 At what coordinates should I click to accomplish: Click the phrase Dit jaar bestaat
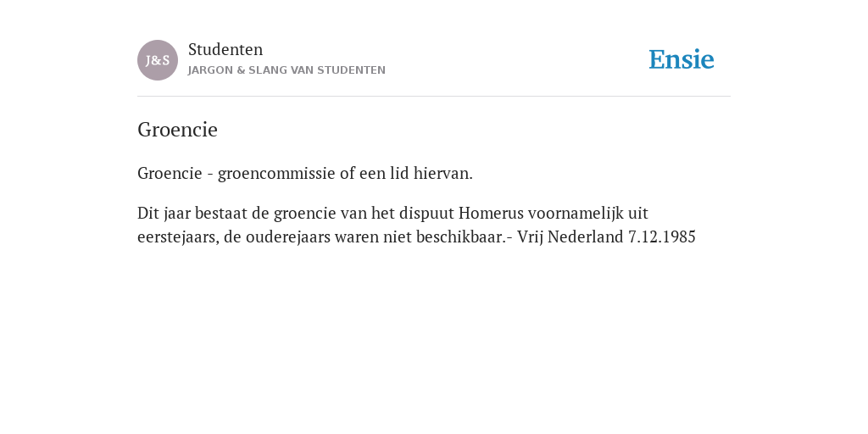[x=192, y=213]
